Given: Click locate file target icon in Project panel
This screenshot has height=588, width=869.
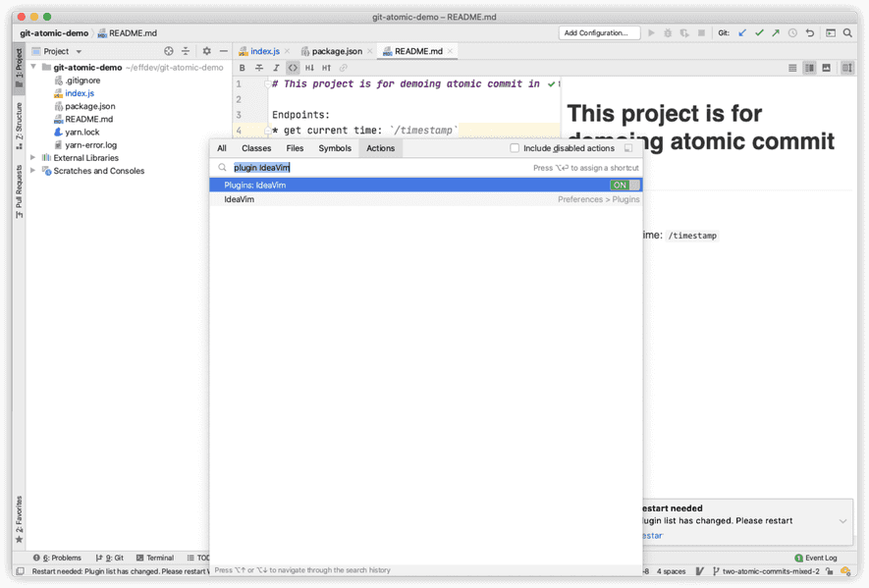Looking at the screenshot, I should [x=169, y=51].
